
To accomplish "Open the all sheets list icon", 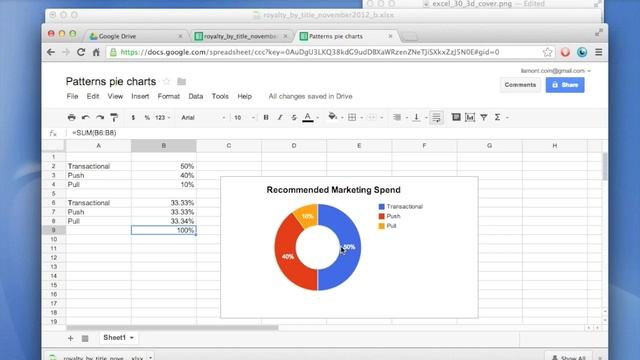I will 85,338.
